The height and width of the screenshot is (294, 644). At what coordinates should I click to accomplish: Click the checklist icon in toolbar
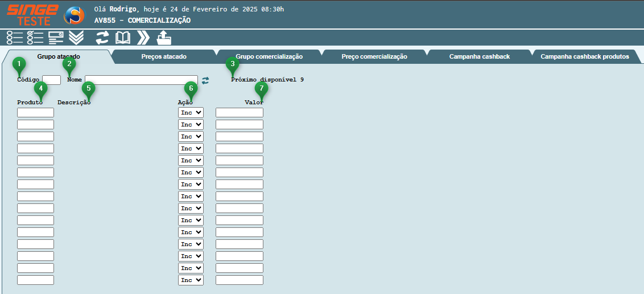click(35, 38)
